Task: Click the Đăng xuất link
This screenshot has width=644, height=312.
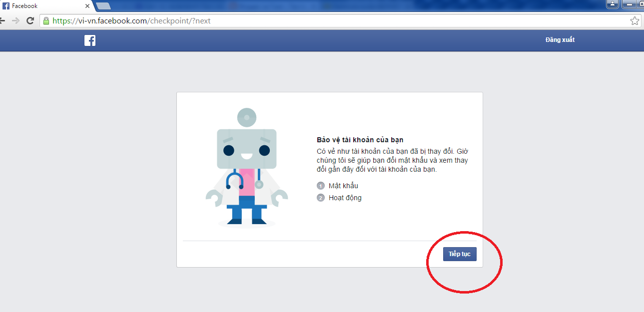Action: point(560,39)
